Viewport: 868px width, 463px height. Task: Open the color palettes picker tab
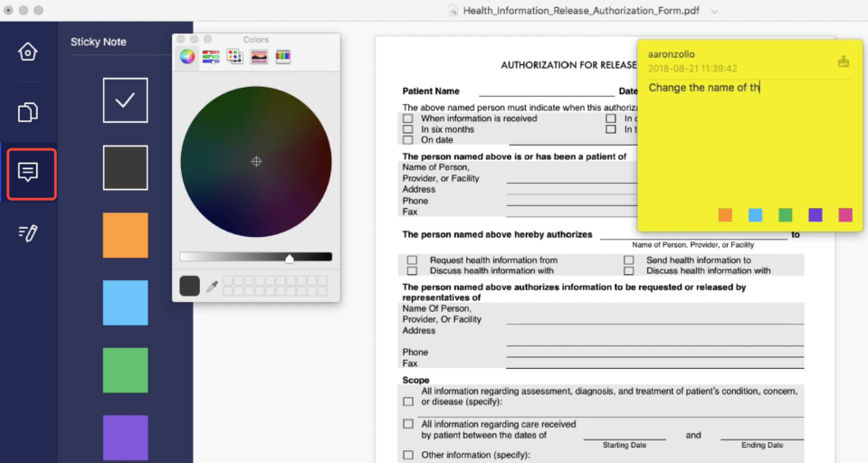[x=234, y=57]
